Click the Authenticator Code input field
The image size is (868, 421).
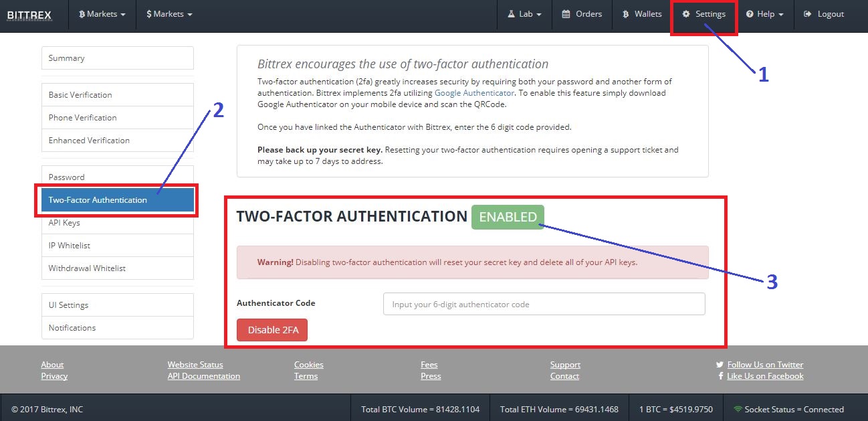pos(544,304)
